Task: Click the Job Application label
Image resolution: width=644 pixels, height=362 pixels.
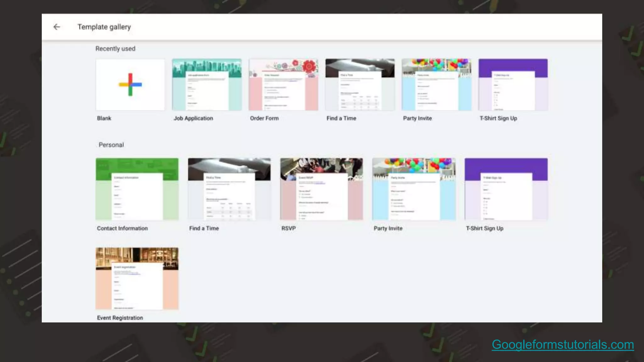Action: [193, 118]
